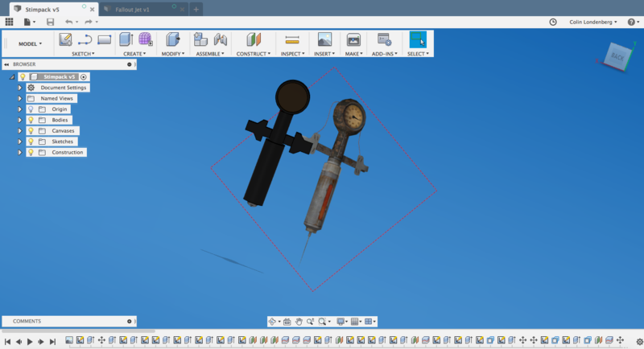Open the Zoom window tool
The width and height of the screenshot is (644, 349).
(322, 322)
